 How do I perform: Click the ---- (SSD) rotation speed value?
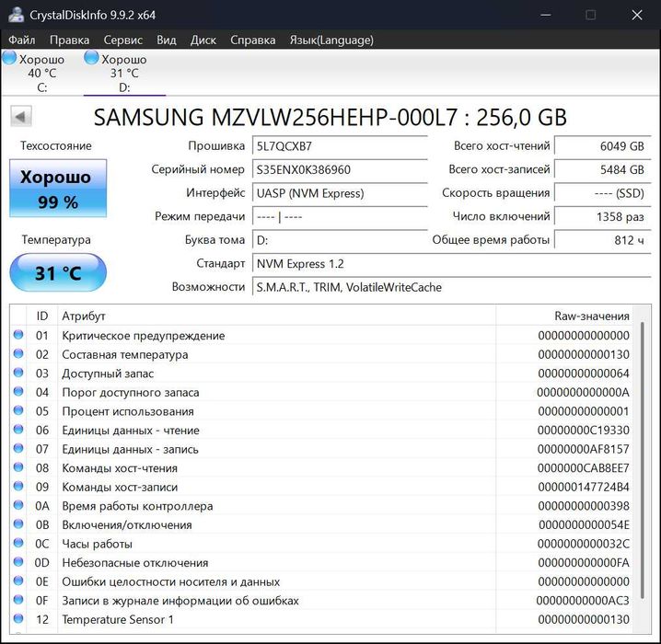(x=602, y=193)
